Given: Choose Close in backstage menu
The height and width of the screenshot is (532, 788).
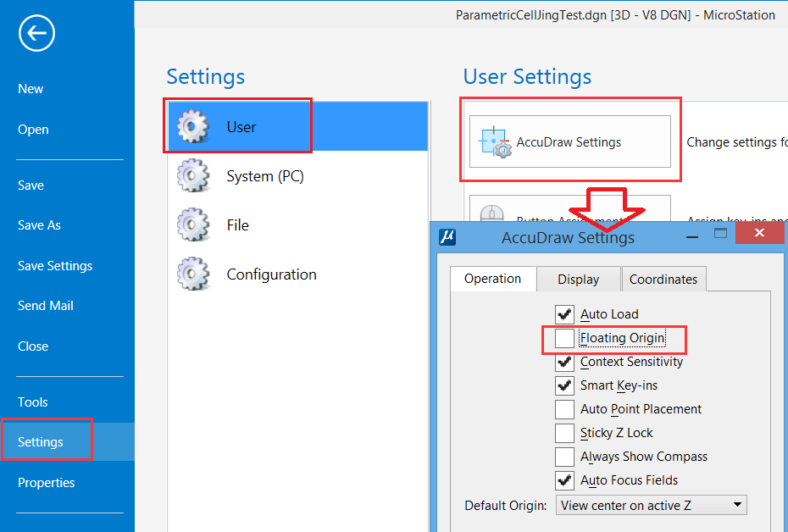Looking at the screenshot, I should 33,346.
